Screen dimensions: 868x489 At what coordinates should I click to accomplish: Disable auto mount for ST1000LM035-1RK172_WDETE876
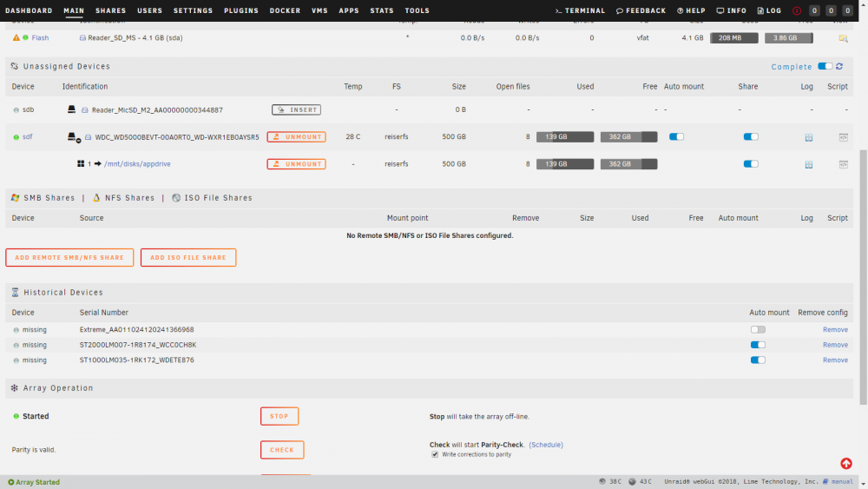coord(758,360)
